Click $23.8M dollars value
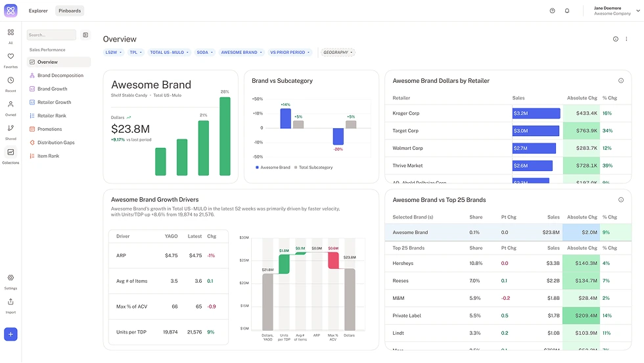 point(131,129)
